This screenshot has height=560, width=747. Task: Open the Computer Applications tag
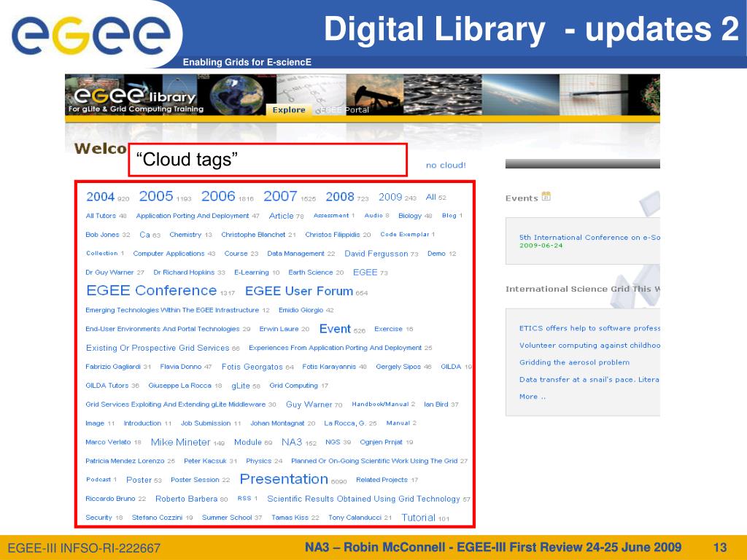(169, 254)
